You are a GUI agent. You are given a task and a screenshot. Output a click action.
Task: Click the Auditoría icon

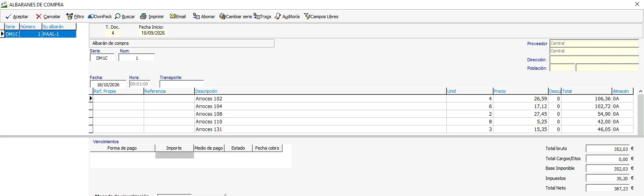tap(278, 17)
